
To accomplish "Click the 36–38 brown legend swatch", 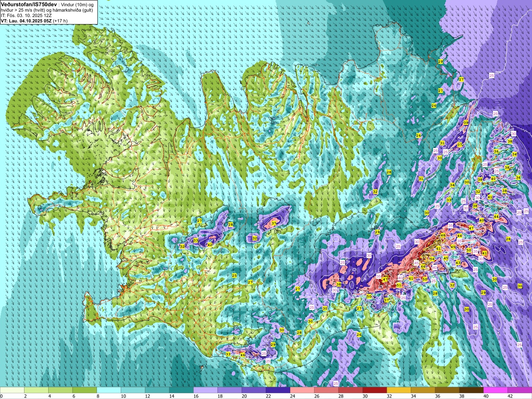I will 447,390.
